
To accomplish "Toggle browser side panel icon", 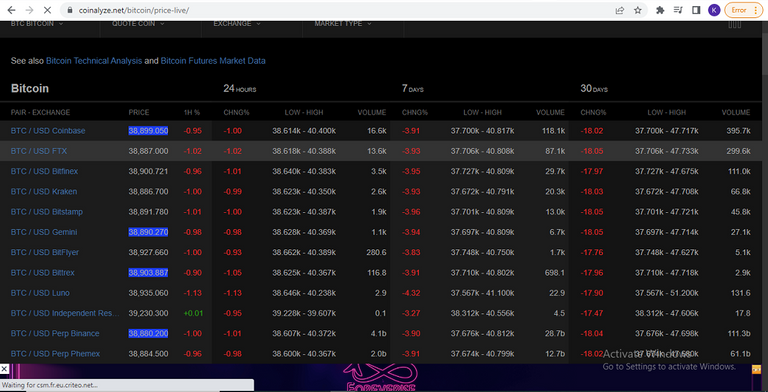I will tap(696, 10).
